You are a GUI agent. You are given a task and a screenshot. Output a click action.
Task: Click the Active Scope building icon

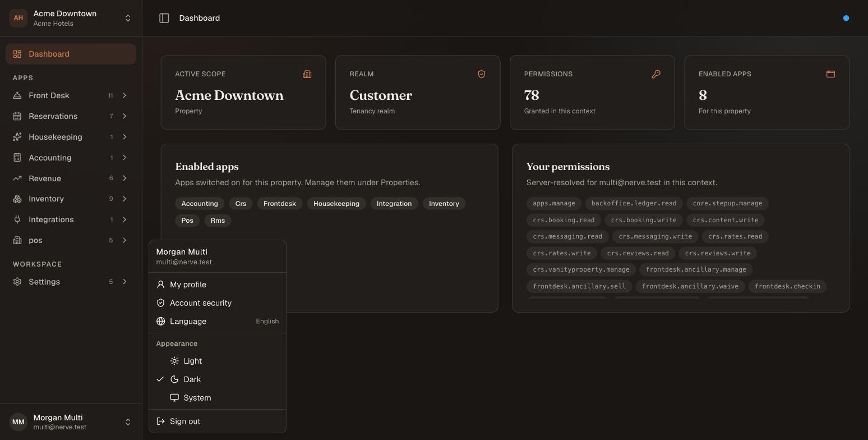(307, 74)
